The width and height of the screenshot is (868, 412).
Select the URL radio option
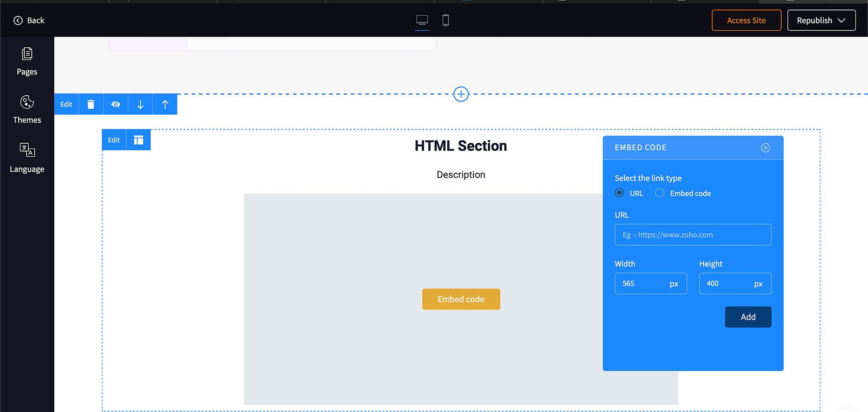[619, 193]
